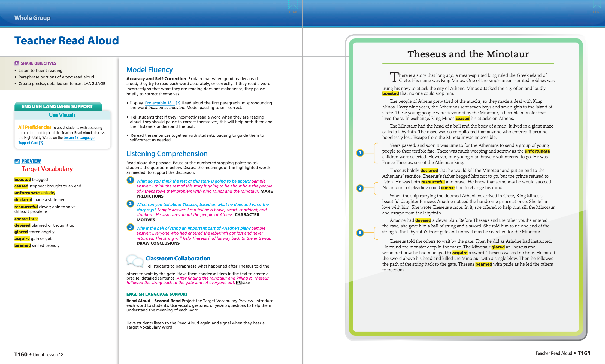Viewport: 605px width, 364px height.
Task: Click 'declared' in the Target Vocabulary list
Action: click(23, 200)
